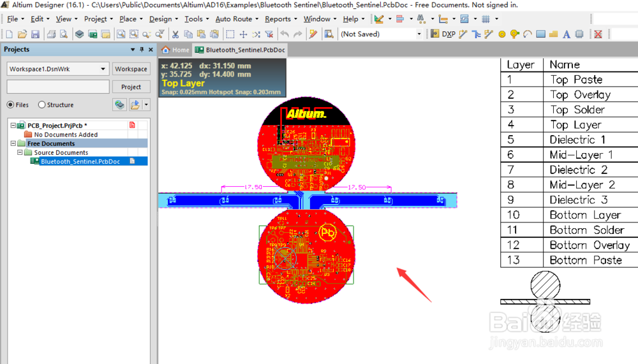Place a text string with the A icon
This screenshot has height=364, width=638.
point(567,34)
